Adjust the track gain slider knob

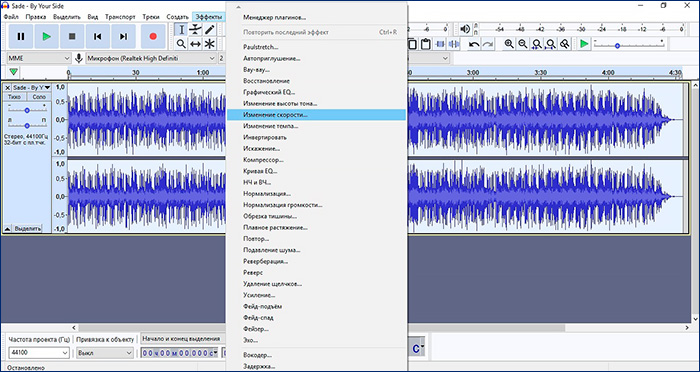[27, 110]
